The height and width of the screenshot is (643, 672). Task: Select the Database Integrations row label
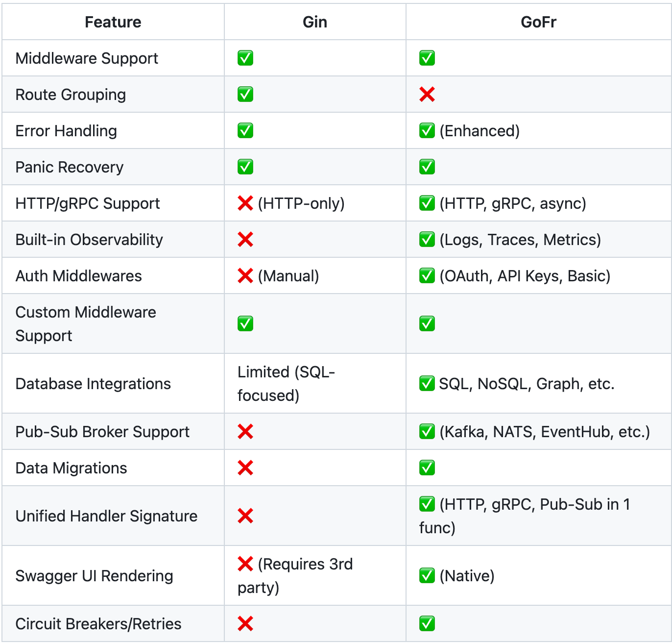(93, 384)
